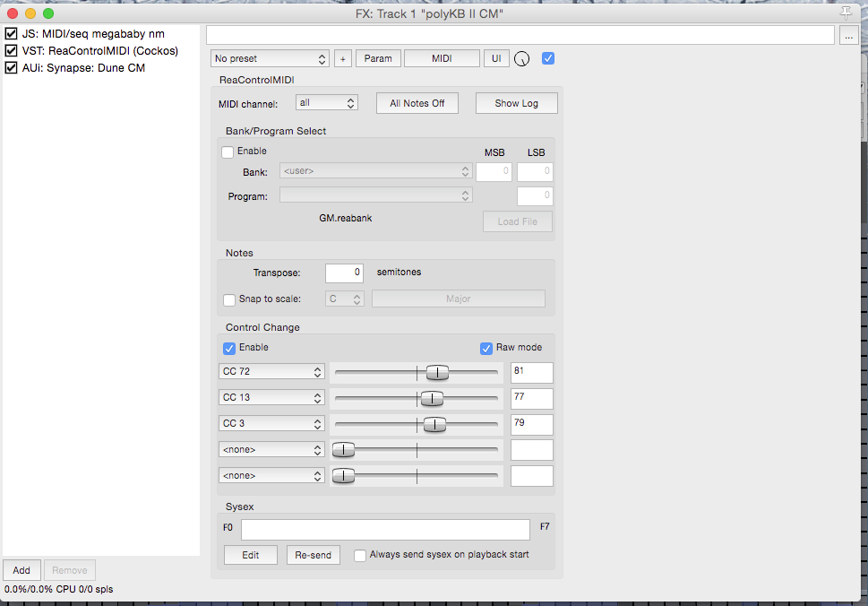The height and width of the screenshot is (606, 868).
Task: Open the Program dropdown
Action: click(x=376, y=195)
